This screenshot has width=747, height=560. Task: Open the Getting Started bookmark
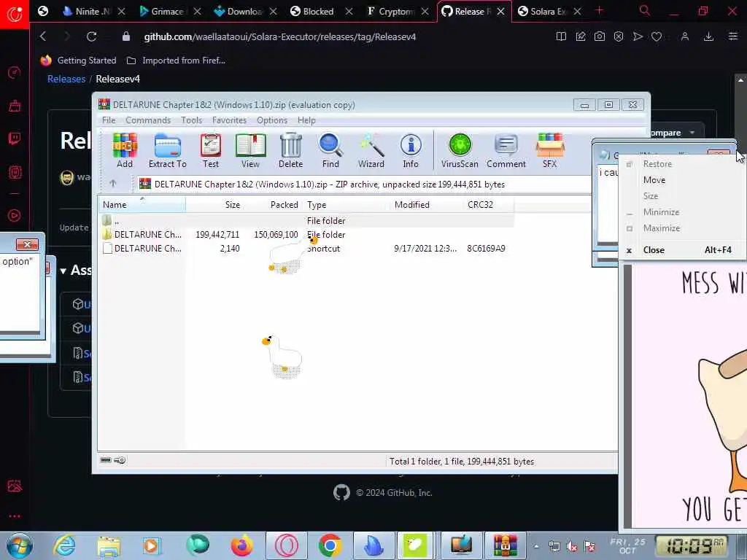point(79,61)
